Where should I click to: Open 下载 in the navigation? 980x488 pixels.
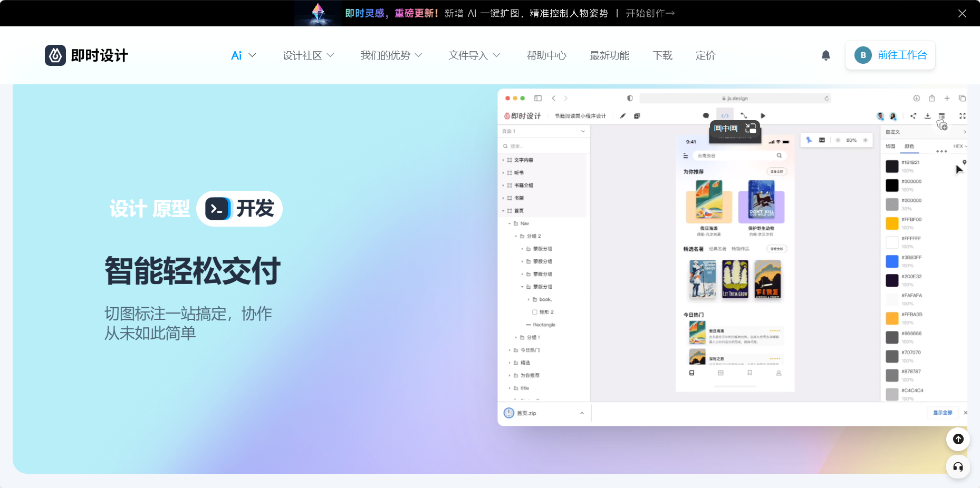662,55
